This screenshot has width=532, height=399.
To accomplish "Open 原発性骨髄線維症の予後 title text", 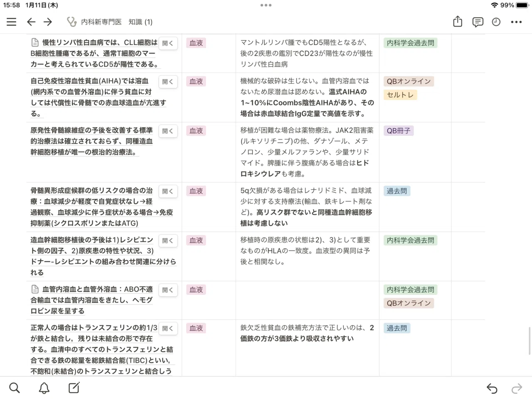I will point(91,141).
